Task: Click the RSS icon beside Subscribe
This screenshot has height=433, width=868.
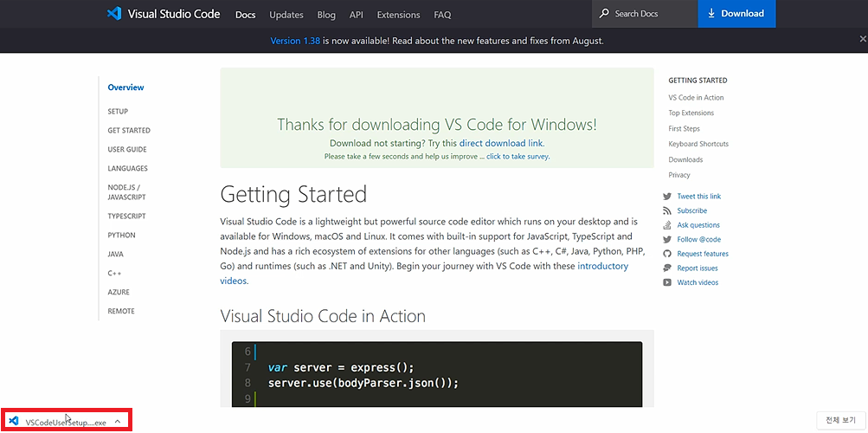Action: (667, 211)
